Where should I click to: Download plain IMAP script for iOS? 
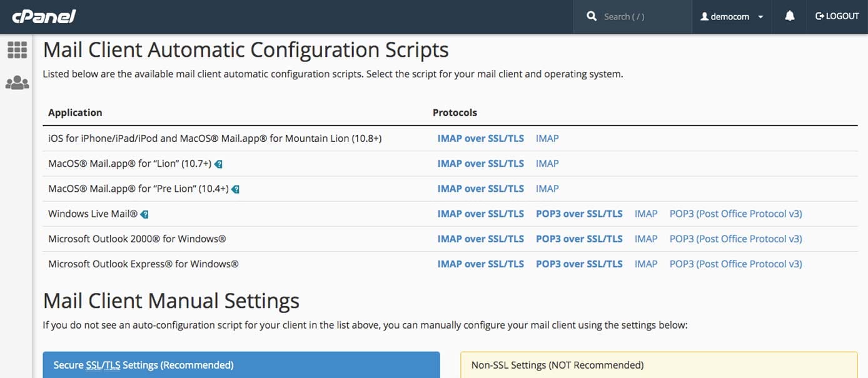[x=547, y=138]
